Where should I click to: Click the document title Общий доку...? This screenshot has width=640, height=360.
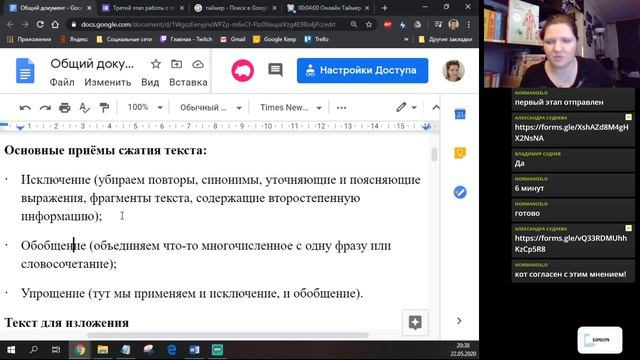pos(92,64)
